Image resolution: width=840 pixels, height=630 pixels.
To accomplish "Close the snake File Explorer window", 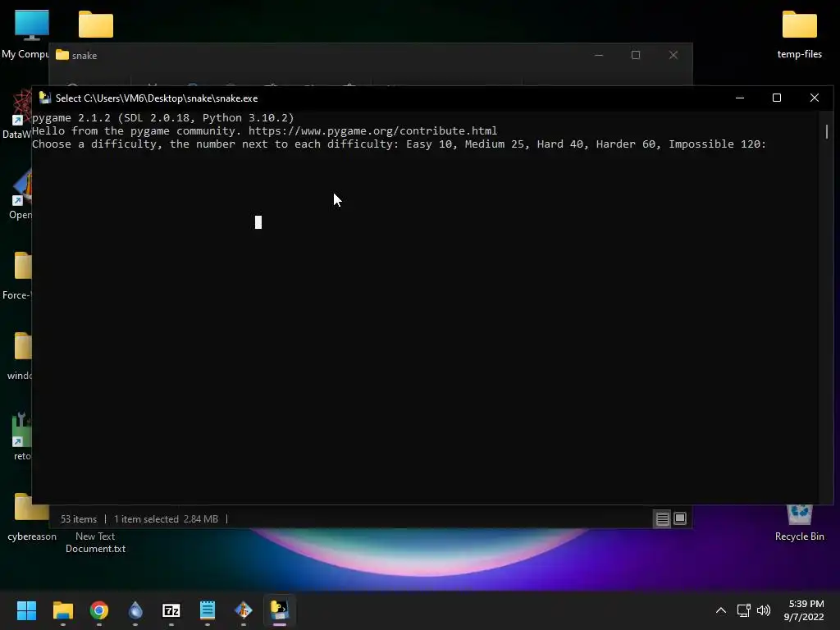I will coord(673,55).
